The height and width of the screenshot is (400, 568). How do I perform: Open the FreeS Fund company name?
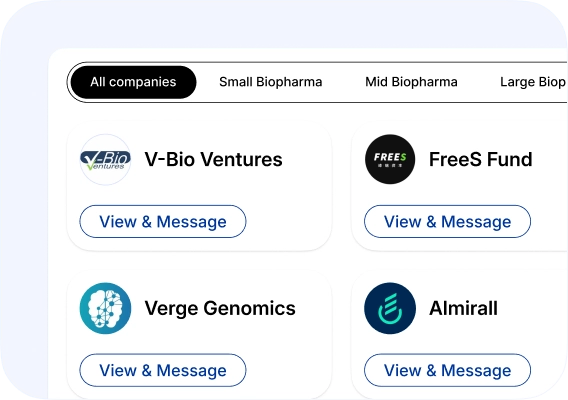[x=481, y=159]
